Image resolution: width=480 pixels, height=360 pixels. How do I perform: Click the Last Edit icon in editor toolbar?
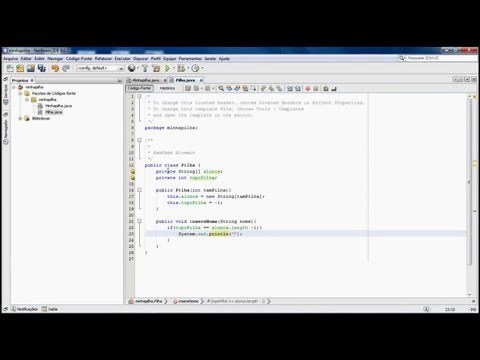[188, 88]
